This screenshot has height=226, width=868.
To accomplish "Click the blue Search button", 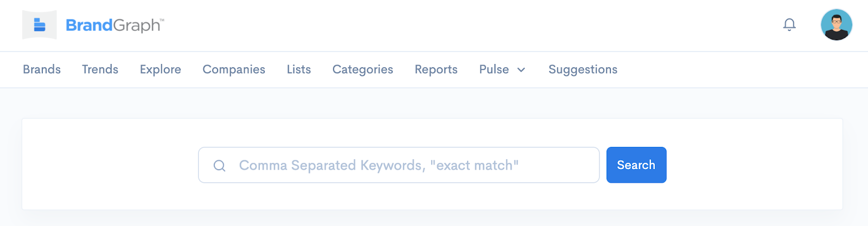I will tap(636, 165).
